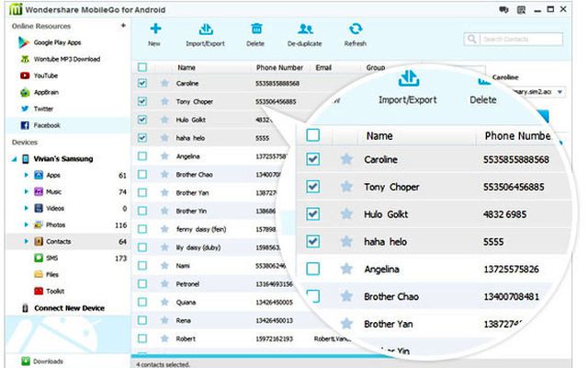Uncheck the Hulo Golkt checkbox

click(x=142, y=120)
